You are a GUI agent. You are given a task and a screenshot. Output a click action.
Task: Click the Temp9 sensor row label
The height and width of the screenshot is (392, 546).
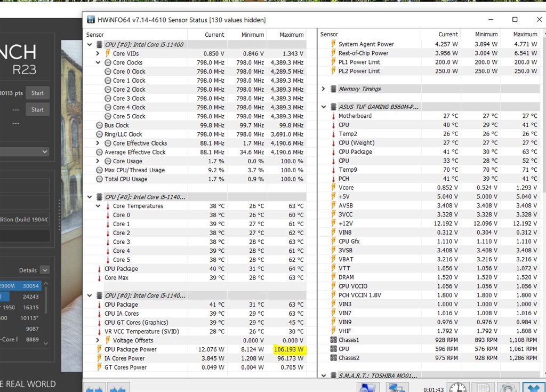click(x=348, y=170)
